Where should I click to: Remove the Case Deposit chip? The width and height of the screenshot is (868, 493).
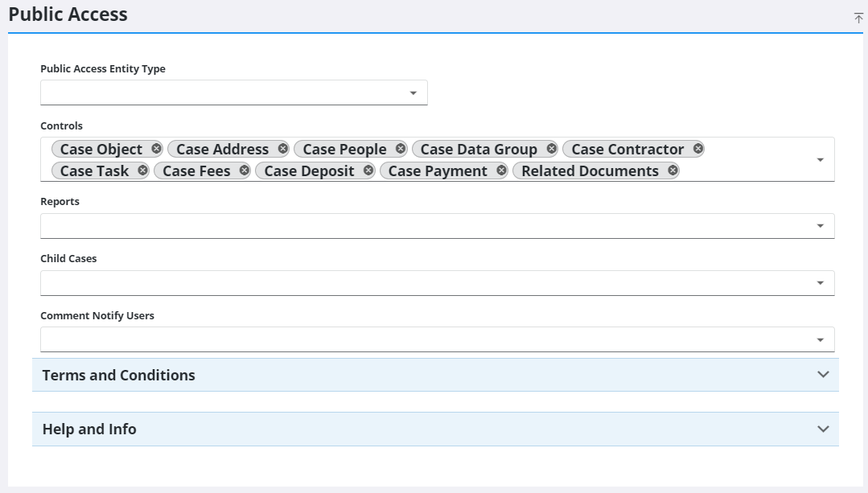point(368,170)
